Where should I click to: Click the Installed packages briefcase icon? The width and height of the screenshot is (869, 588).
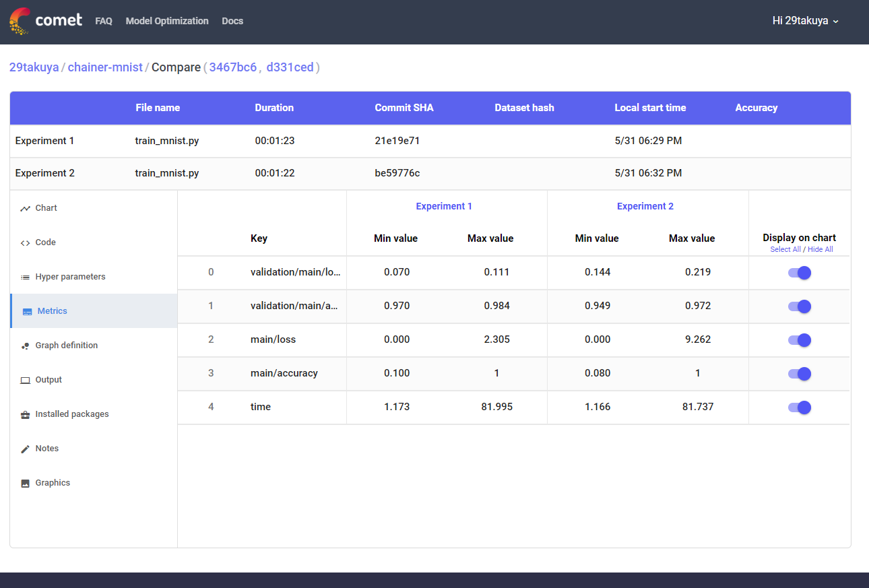coord(25,414)
